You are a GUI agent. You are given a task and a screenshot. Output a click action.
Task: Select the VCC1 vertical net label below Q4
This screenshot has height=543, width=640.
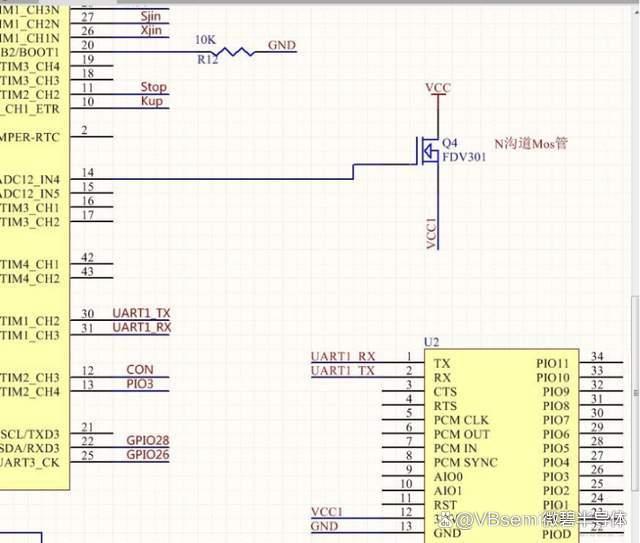coord(431,233)
